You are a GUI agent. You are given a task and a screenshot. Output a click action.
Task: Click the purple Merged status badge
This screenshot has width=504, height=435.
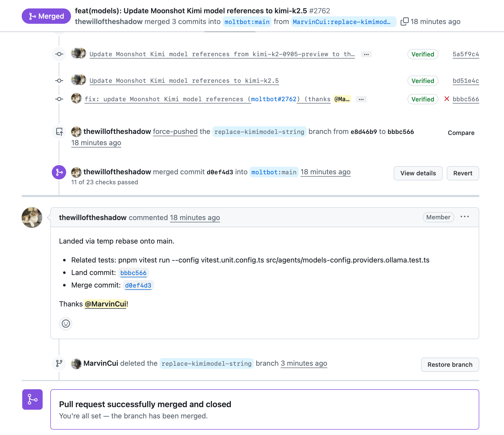pos(46,16)
